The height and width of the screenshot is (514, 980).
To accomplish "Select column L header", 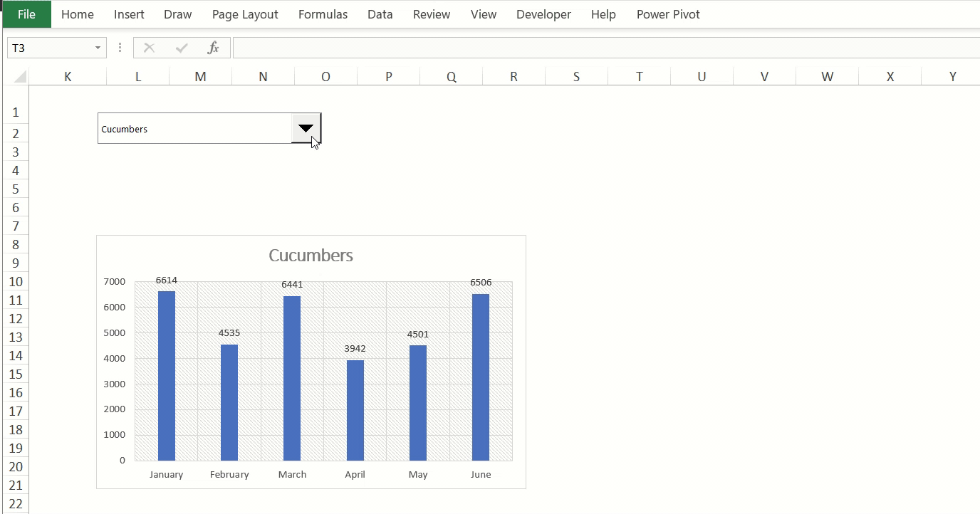I will coord(137,76).
